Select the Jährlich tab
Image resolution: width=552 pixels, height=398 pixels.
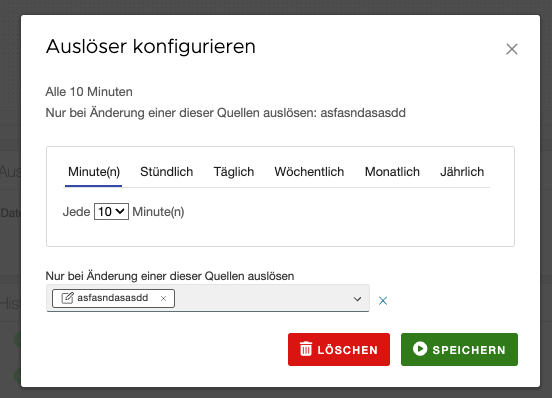click(x=462, y=172)
